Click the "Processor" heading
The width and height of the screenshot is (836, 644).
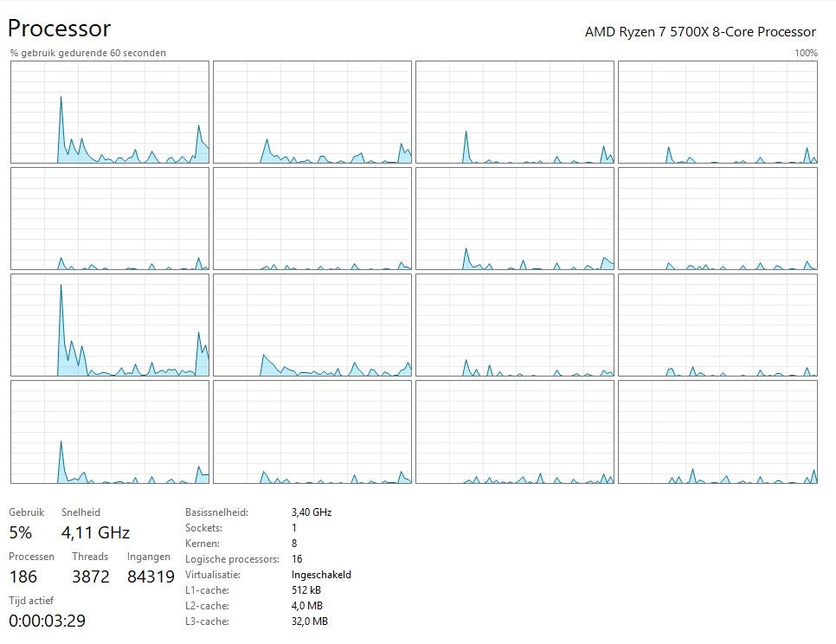(x=59, y=29)
